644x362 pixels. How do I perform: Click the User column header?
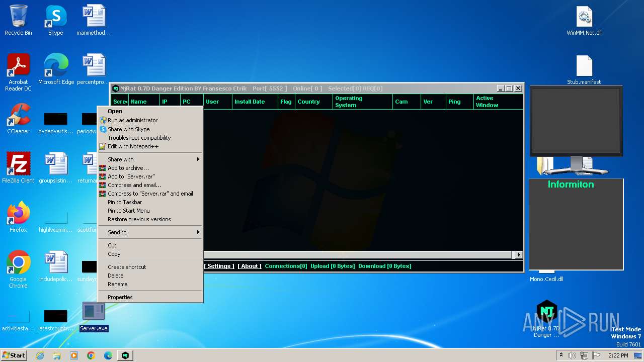(217, 102)
